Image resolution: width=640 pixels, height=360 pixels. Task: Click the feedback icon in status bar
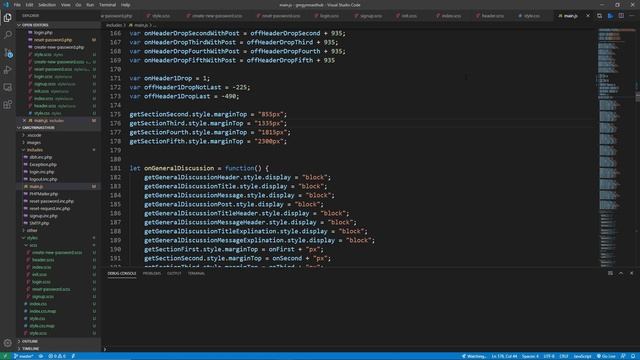pyautogui.click(x=623, y=356)
